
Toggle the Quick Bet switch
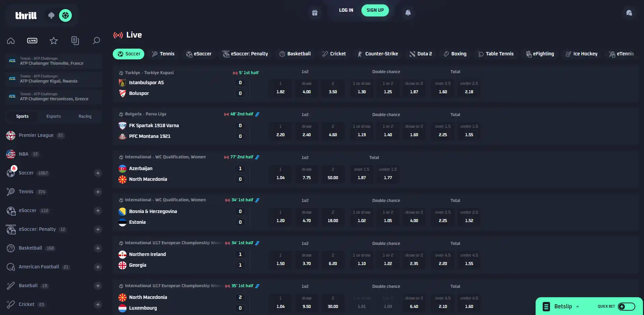tap(627, 306)
